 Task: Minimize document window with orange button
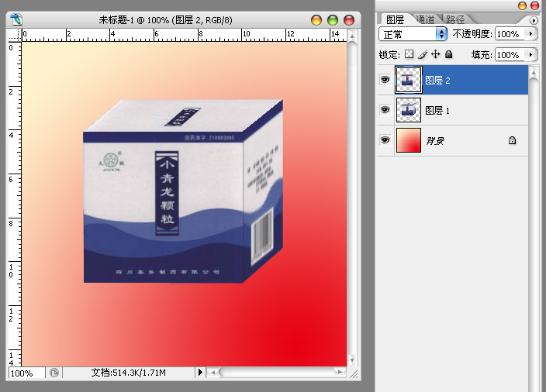click(316, 20)
